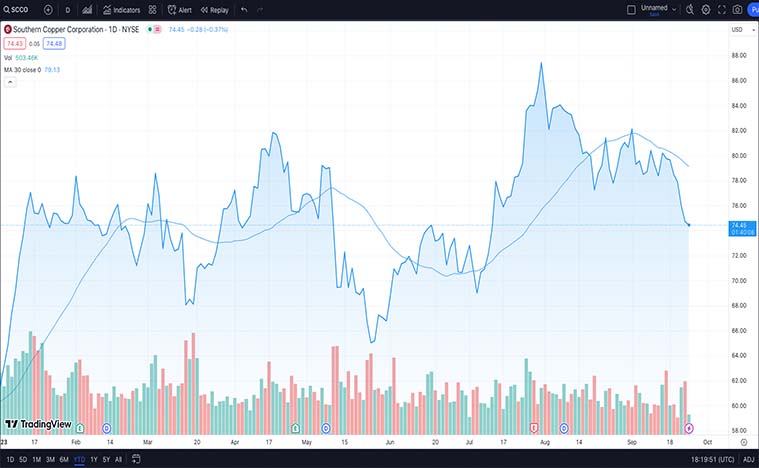Click the TradingView logo
This screenshot has width=759, height=468.
tap(38, 424)
